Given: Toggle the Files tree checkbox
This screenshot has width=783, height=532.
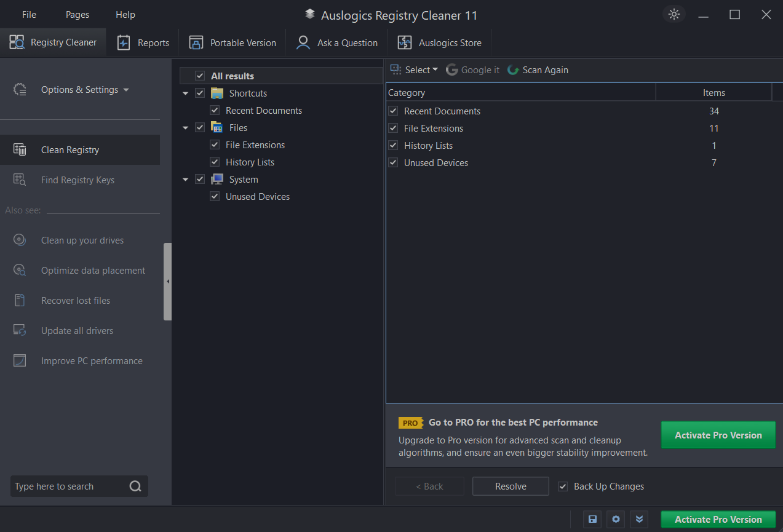Looking at the screenshot, I should 200,128.
